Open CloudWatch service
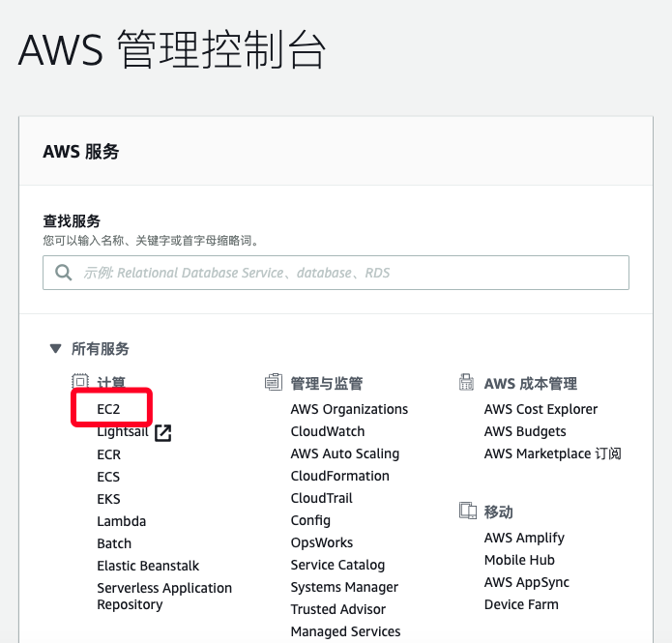The width and height of the screenshot is (672, 643). 328,431
